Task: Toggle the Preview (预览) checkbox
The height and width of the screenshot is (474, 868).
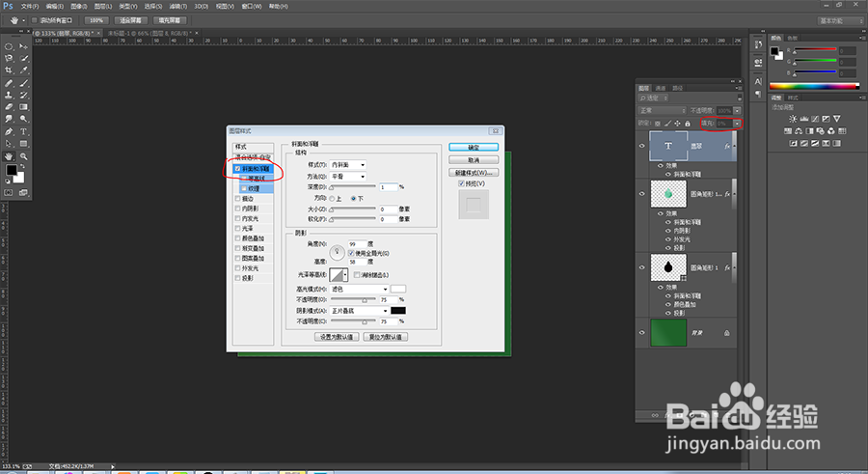Action: click(461, 183)
